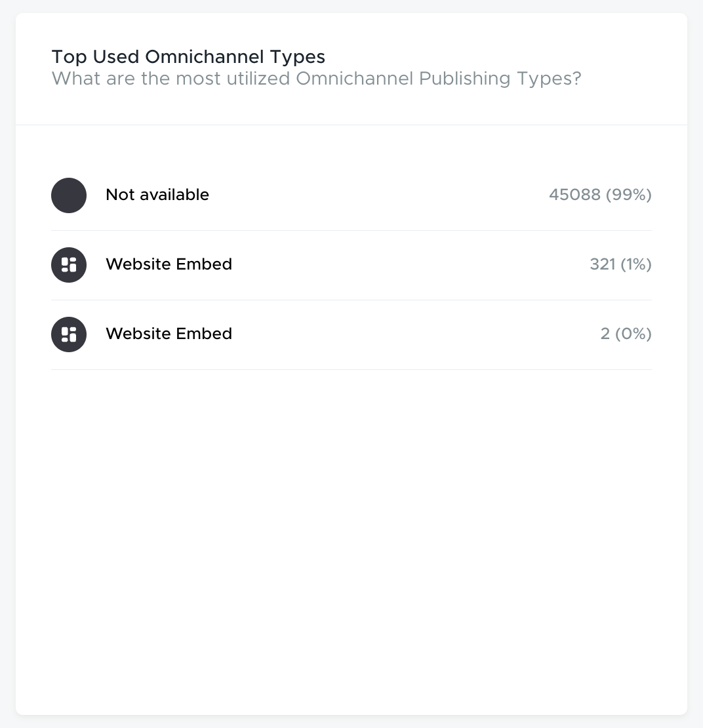Screen dimensions: 703x728
Task: Click the word Omnichannel in the card title
Action: pos(205,56)
